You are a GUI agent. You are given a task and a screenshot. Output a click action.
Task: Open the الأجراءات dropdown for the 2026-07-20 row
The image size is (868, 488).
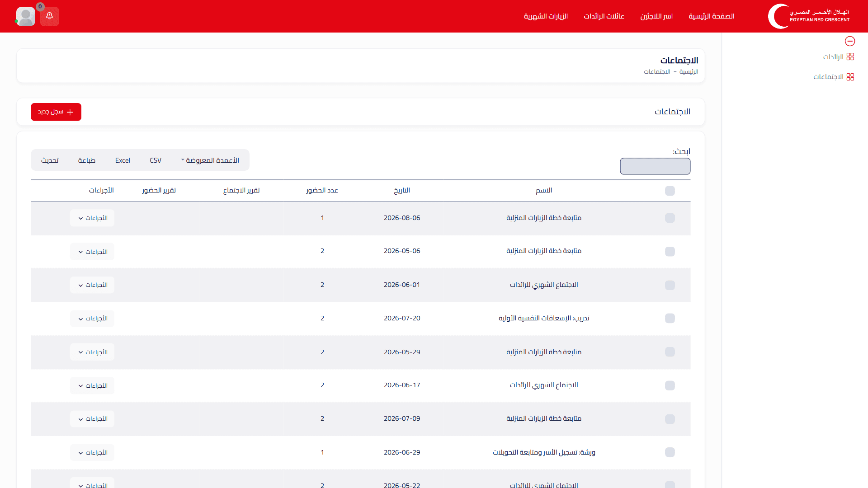(x=92, y=319)
